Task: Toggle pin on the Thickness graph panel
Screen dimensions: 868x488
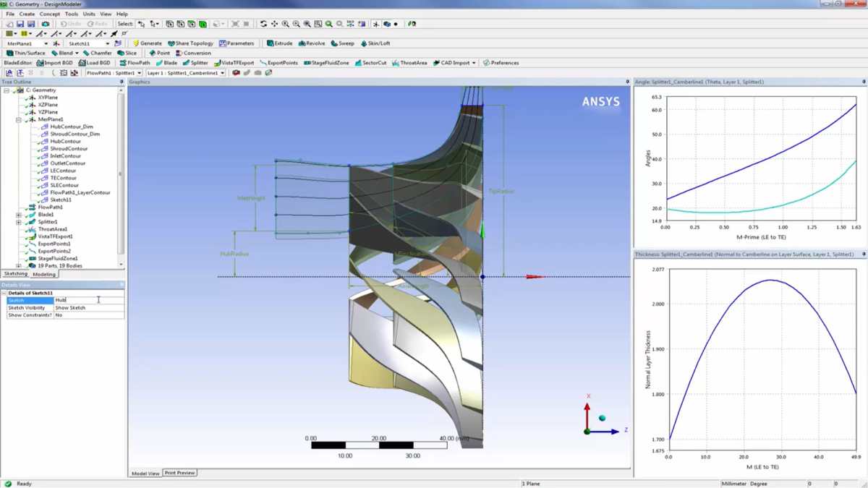Action: click(864, 254)
